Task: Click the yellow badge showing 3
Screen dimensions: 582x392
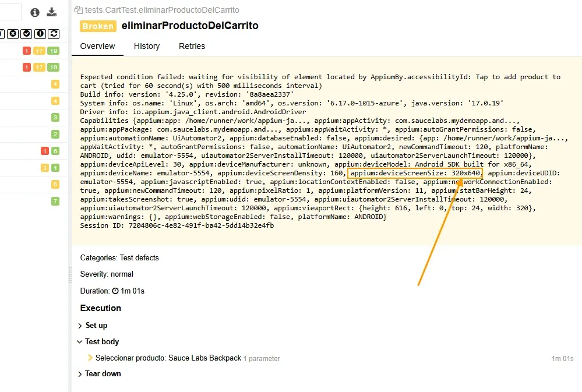Action: coord(45,168)
